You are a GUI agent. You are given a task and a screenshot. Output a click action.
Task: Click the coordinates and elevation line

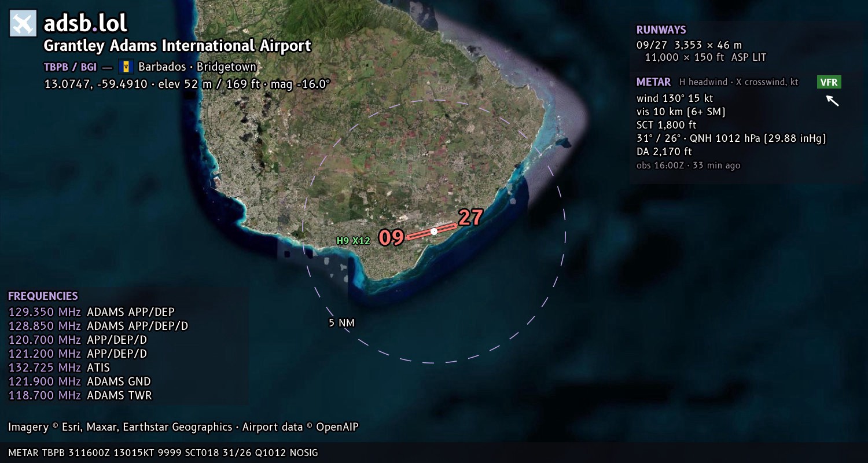pos(187,84)
